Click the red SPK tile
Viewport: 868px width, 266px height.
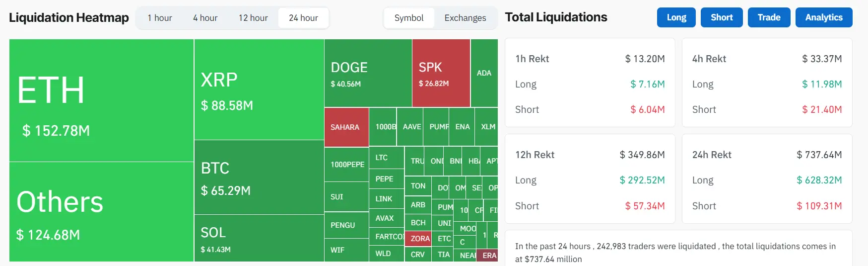tap(441, 73)
